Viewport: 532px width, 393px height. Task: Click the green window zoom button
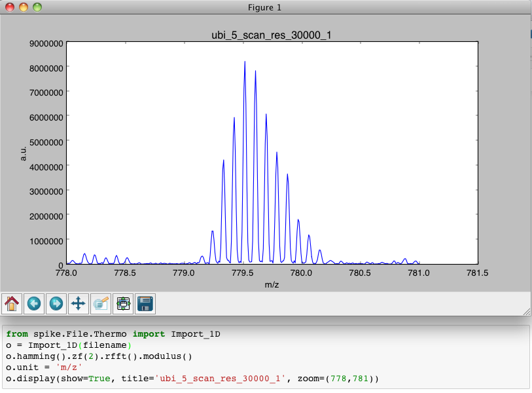click(37, 7)
